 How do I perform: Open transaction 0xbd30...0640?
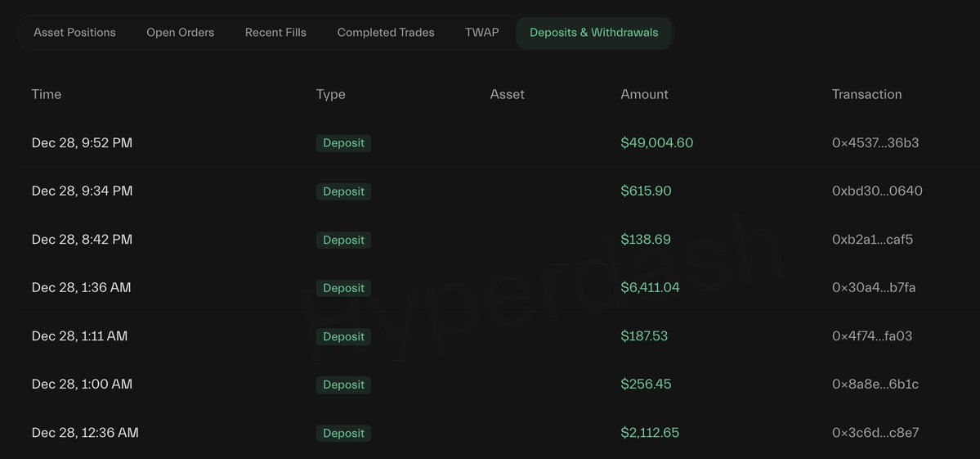877,191
